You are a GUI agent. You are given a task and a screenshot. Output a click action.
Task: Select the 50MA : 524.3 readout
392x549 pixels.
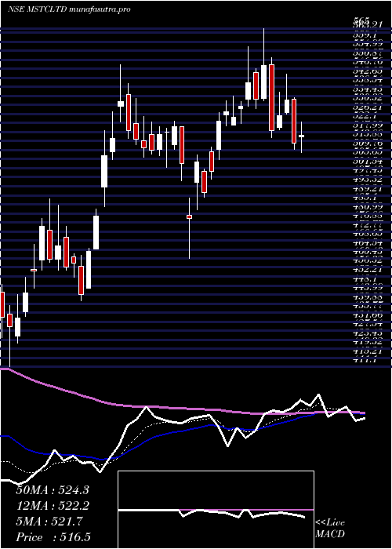pyautogui.click(x=53, y=490)
